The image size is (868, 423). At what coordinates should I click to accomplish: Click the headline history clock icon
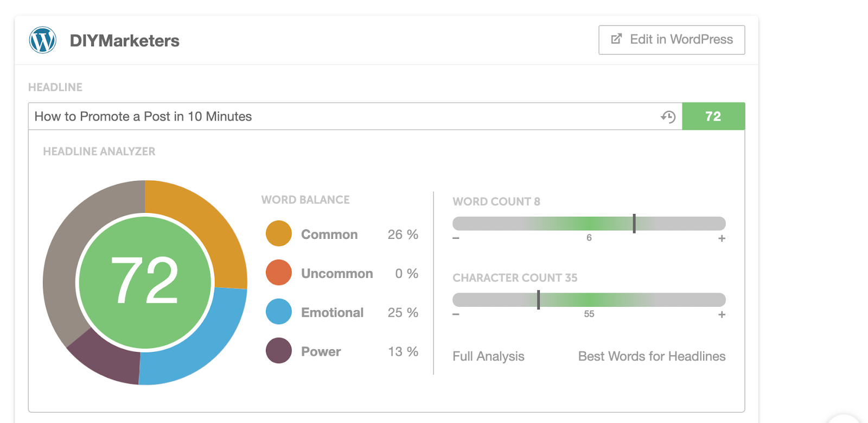668,117
